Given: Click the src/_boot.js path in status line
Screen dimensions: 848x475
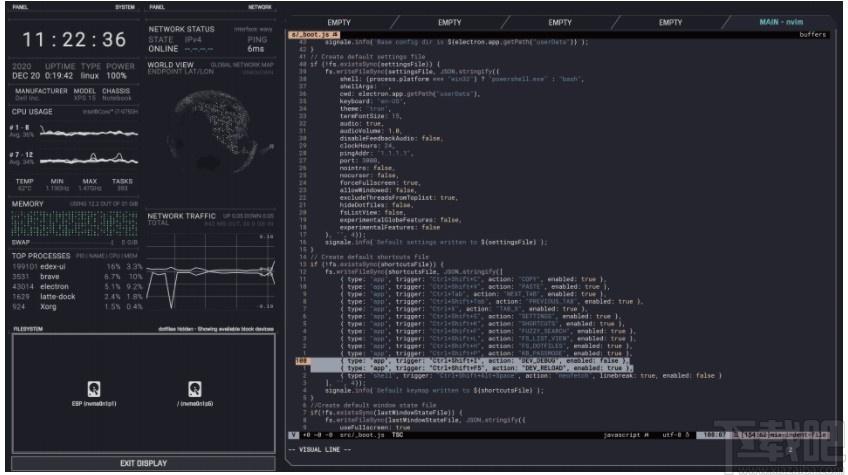Looking at the screenshot, I should pyautogui.click(x=362, y=435).
